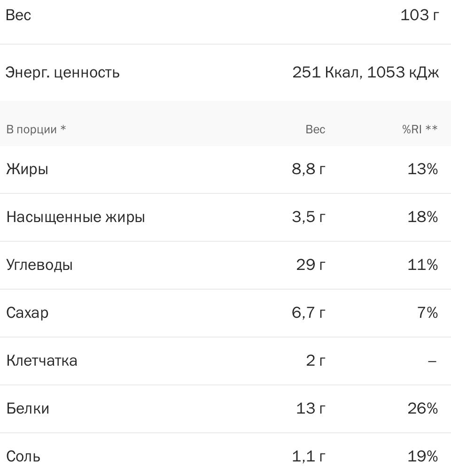The height and width of the screenshot is (476, 451).
Task: Click the Вес row label at top
Action: point(18,15)
